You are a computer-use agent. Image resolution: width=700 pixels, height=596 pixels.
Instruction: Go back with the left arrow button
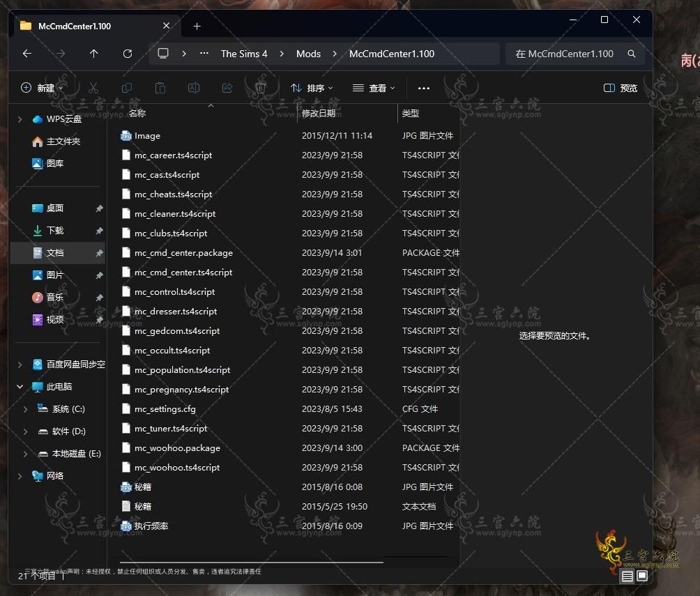pyautogui.click(x=27, y=54)
